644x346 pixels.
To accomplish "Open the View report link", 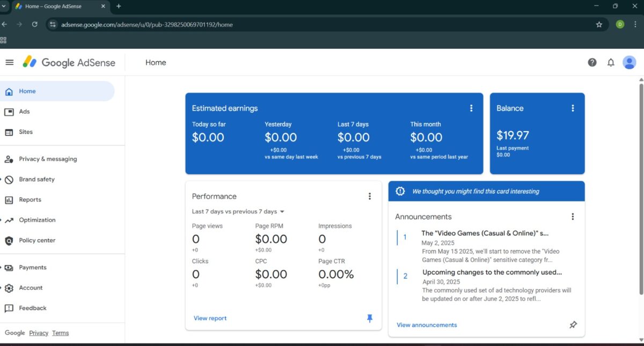I will tap(210, 318).
